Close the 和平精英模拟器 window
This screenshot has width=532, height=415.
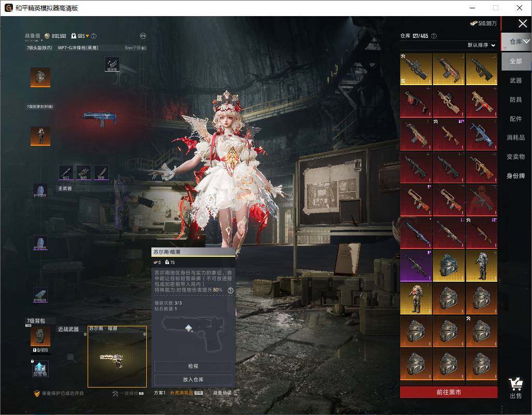pos(519,8)
